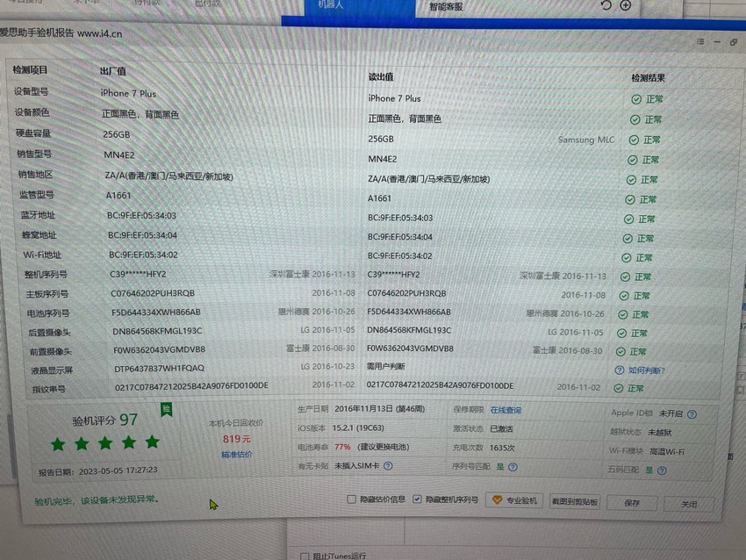Click the 检测结果 column header
The image size is (746, 560).
tap(648, 78)
